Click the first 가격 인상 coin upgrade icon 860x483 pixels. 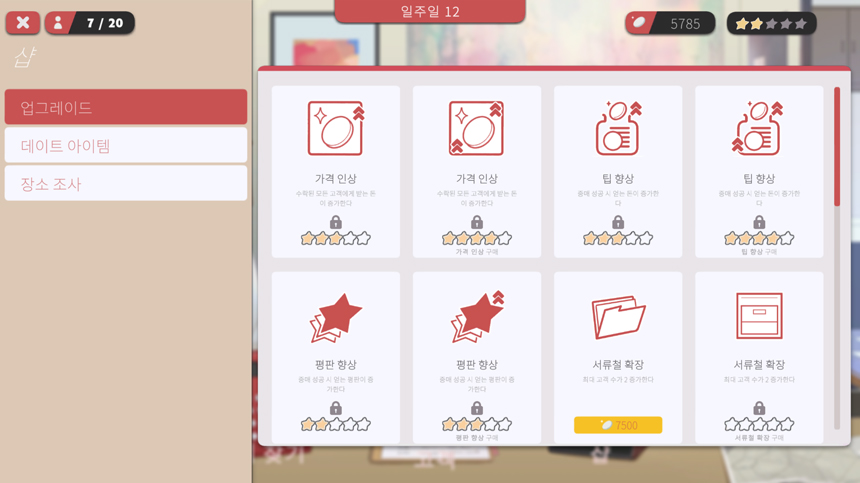(336, 128)
